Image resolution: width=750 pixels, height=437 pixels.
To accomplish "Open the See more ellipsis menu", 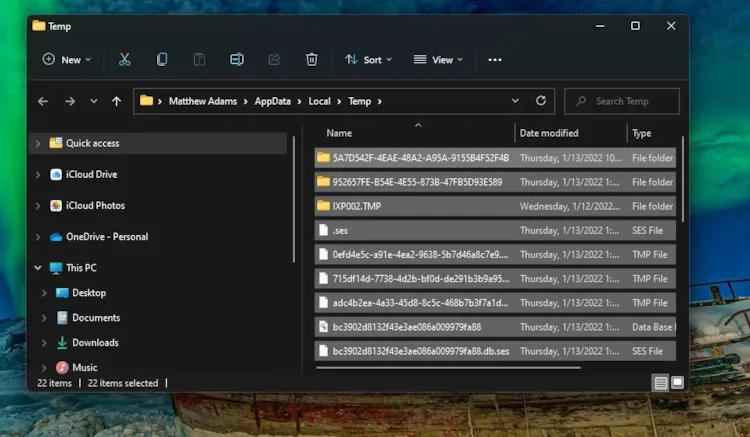I will [494, 60].
